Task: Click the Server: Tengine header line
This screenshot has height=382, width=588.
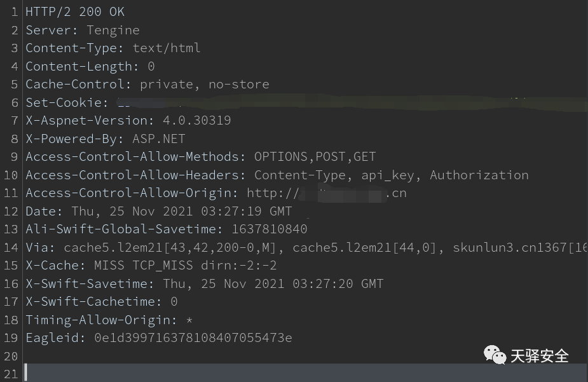Action: 83,30
